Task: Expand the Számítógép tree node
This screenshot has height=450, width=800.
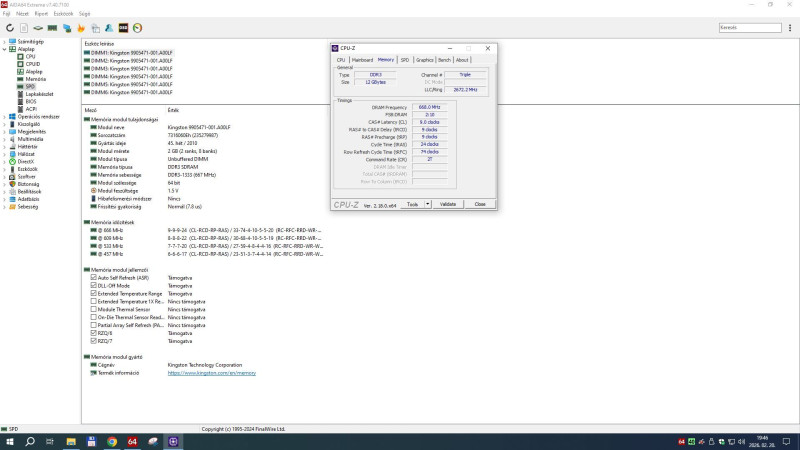Action: (x=5, y=42)
